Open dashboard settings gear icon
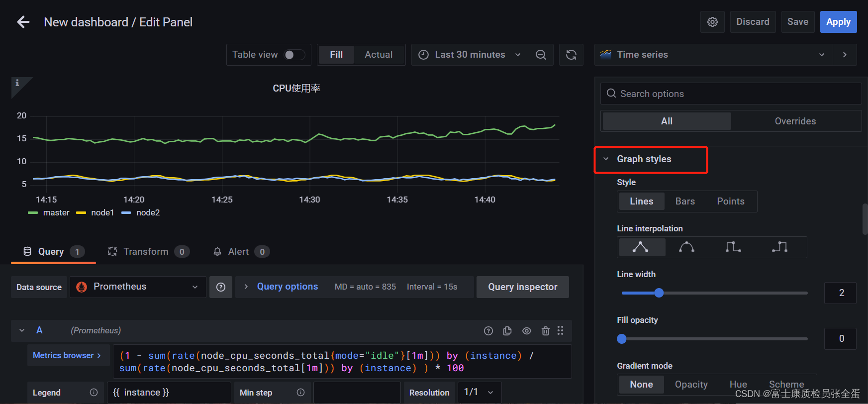The height and width of the screenshot is (404, 868). tap(712, 22)
